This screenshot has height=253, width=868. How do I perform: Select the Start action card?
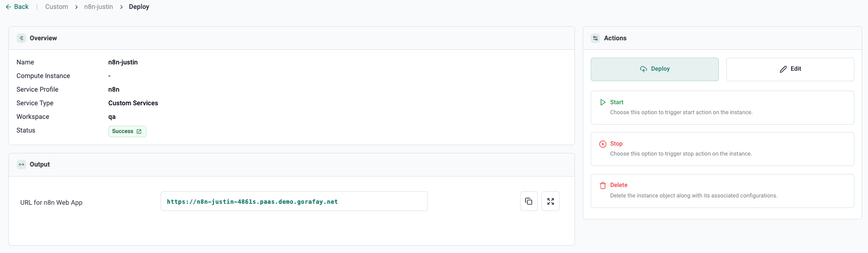[x=722, y=108]
